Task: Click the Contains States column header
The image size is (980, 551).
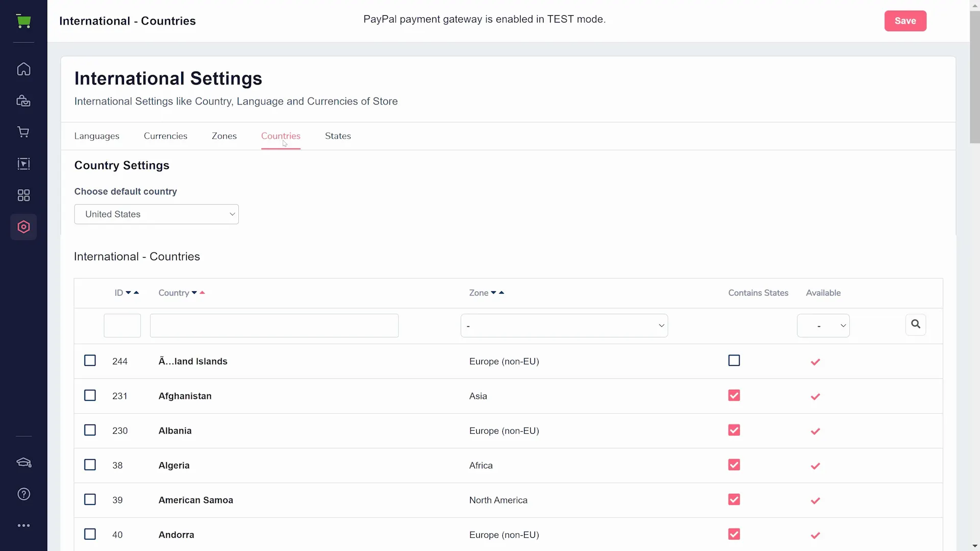Action: click(x=758, y=293)
